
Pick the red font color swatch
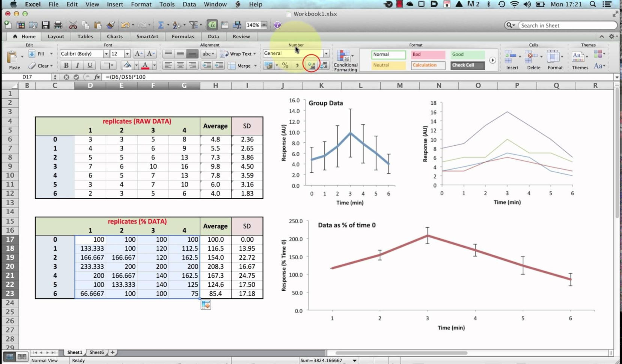[145, 65]
